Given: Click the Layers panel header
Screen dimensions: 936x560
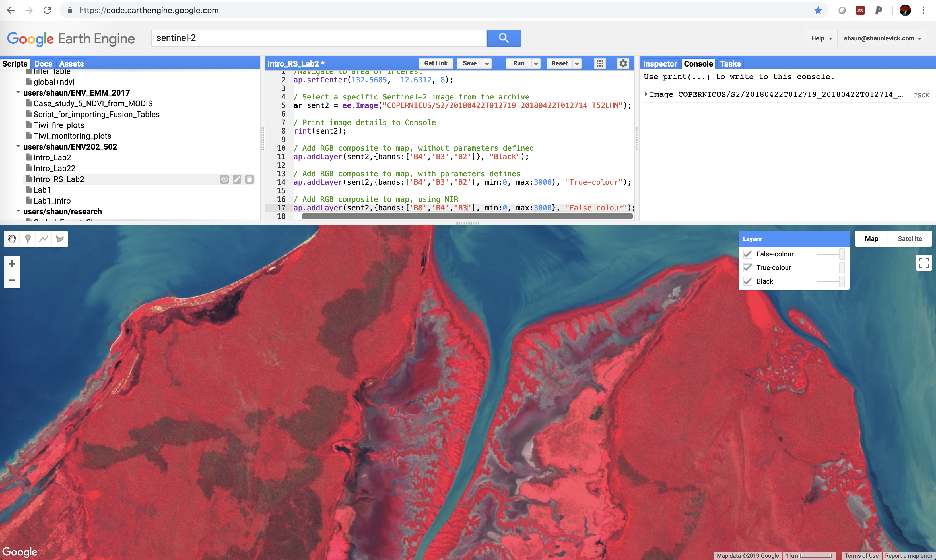Looking at the screenshot, I should [x=794, y=239].
